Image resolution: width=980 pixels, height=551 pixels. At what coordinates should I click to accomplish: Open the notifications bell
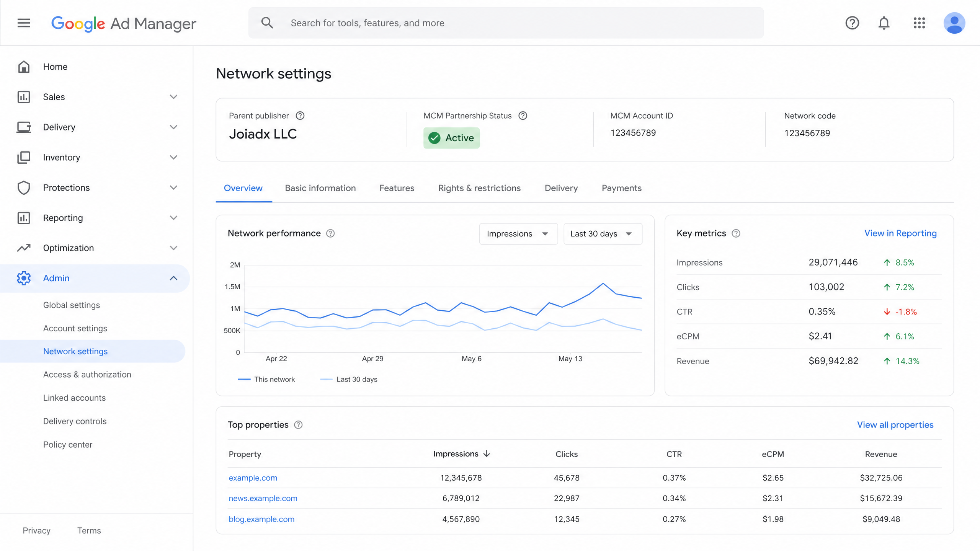point(884,23)
